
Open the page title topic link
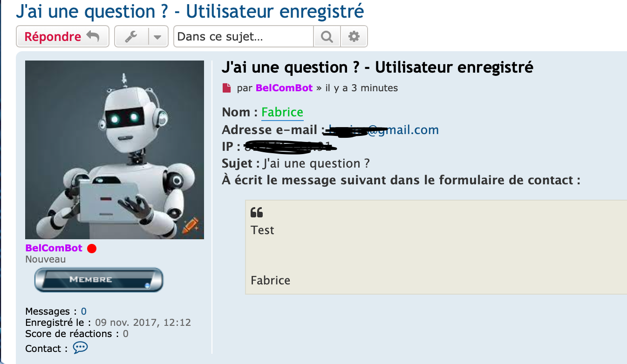[x=190, y=11]
